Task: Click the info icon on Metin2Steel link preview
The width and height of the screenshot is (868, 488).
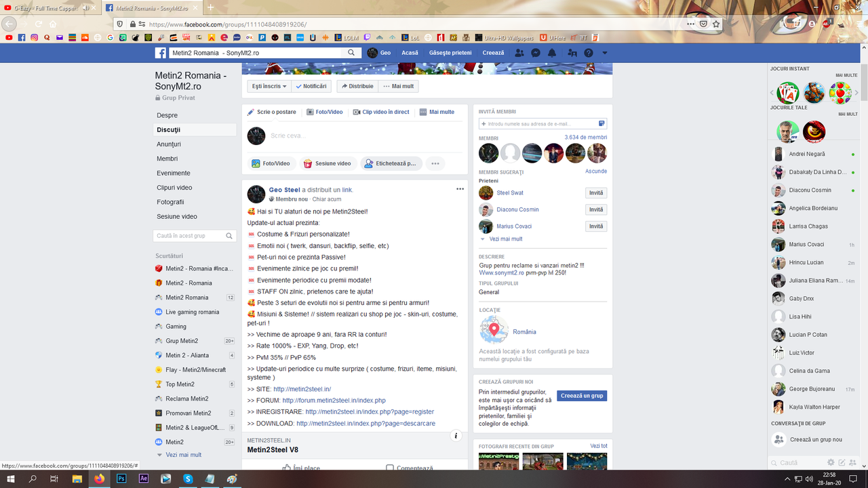Action: (x=456, y=436)
